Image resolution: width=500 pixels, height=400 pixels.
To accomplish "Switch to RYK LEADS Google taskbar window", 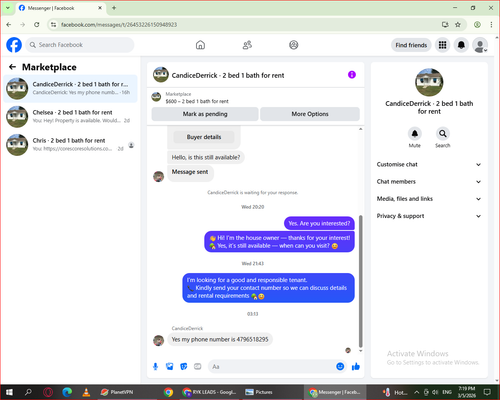I will tap(209, 392).
